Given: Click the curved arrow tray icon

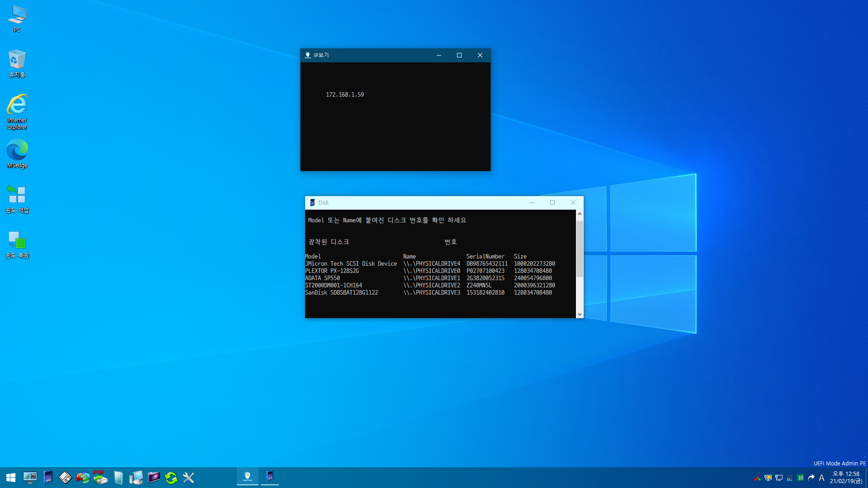Looking at the screenshot, I should [811, 478].
